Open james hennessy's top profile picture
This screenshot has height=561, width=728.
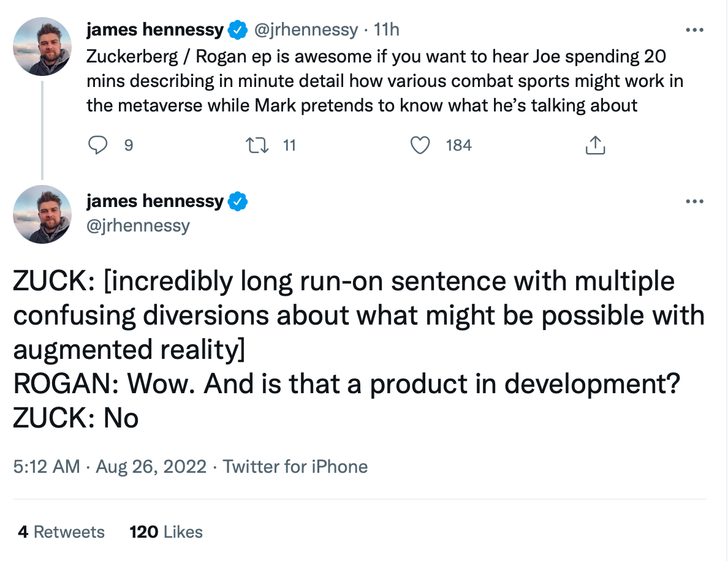[42, 47]
